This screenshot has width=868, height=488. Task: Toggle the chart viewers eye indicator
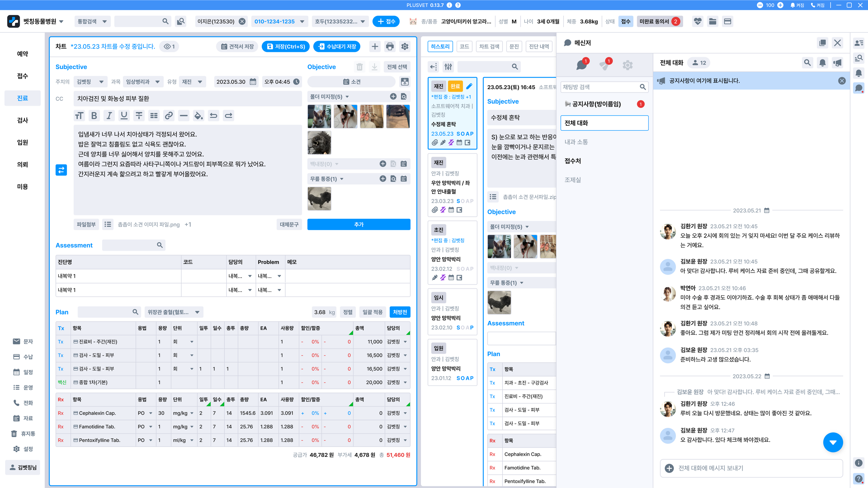point(170,47)
